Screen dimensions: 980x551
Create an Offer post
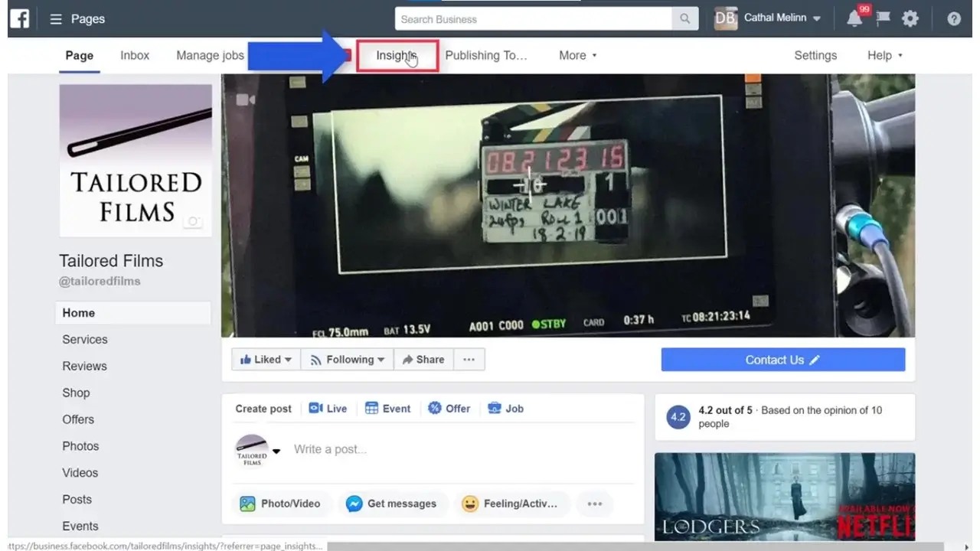click(x=449, y=409)
